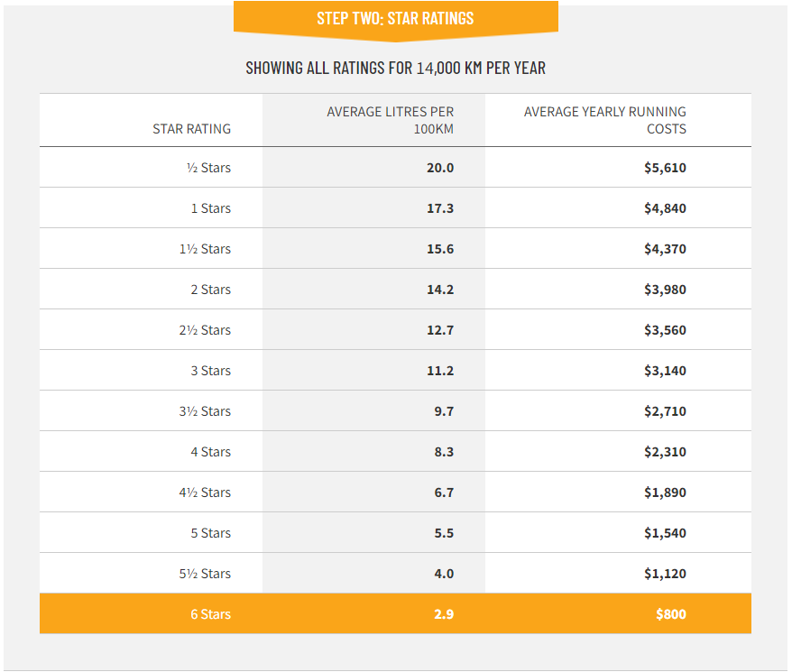This screenshot has height=672, width=792.
Task: Click the $800 cost value
Action: point(673,613)
